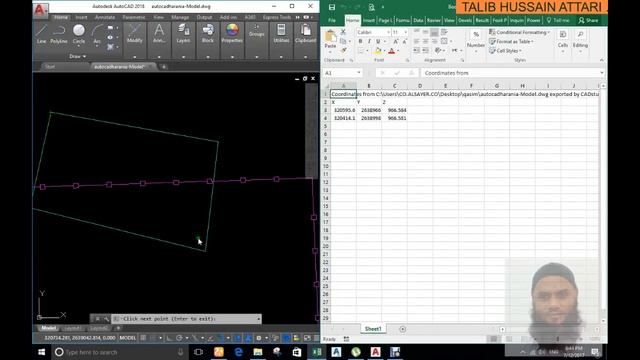640x360 pixels.
Task: Click the Format Painter brush in Excel
Action: tap(343, 50)
